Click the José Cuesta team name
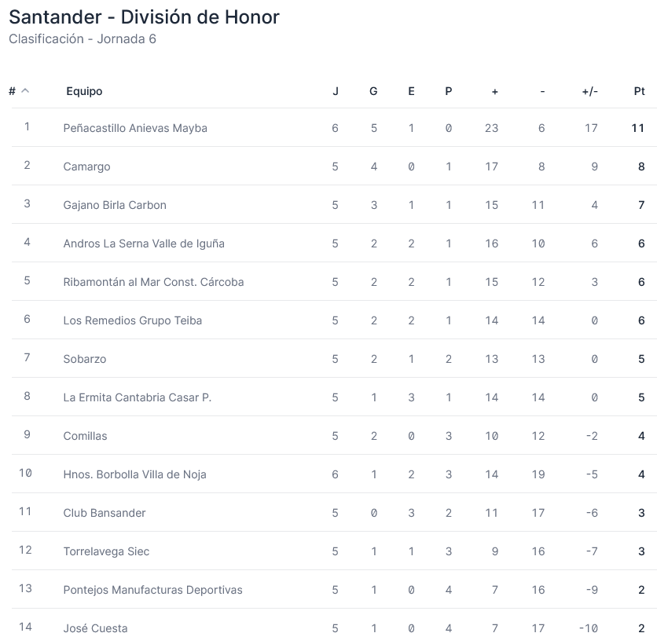This screenshot has width=657, height=644. click(x=95, y=628)
